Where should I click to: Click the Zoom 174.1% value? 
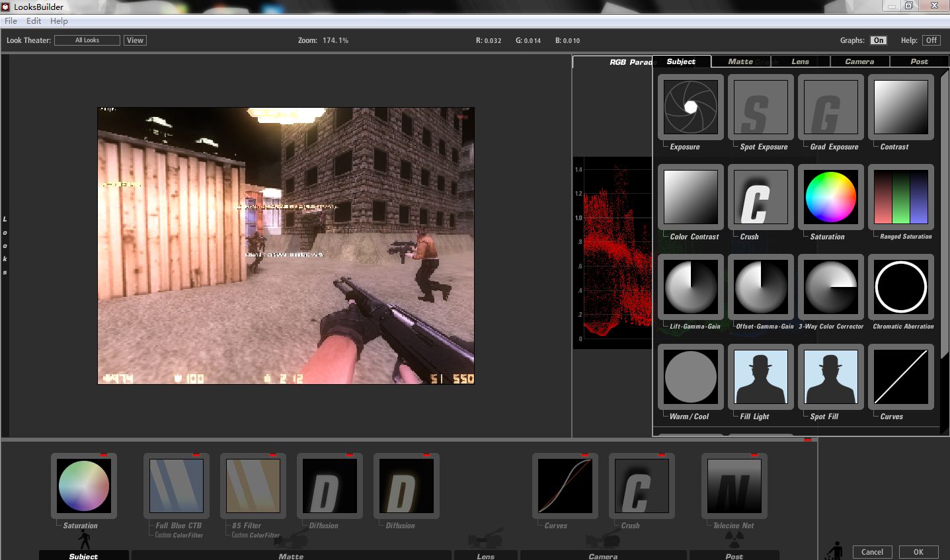pyautogui.click(x=336, y=40)
